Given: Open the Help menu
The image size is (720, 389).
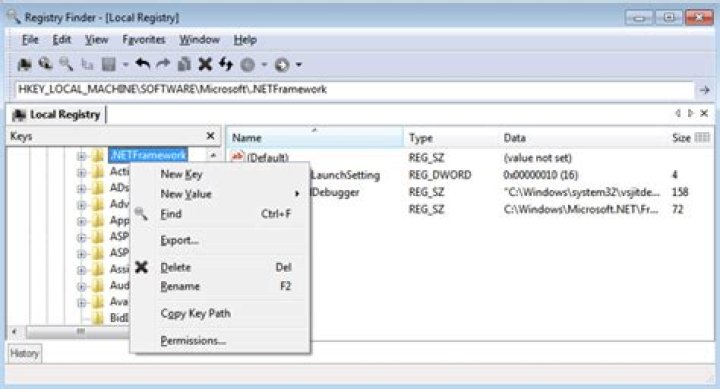Looking at the screenshot, I should [245, 40].
